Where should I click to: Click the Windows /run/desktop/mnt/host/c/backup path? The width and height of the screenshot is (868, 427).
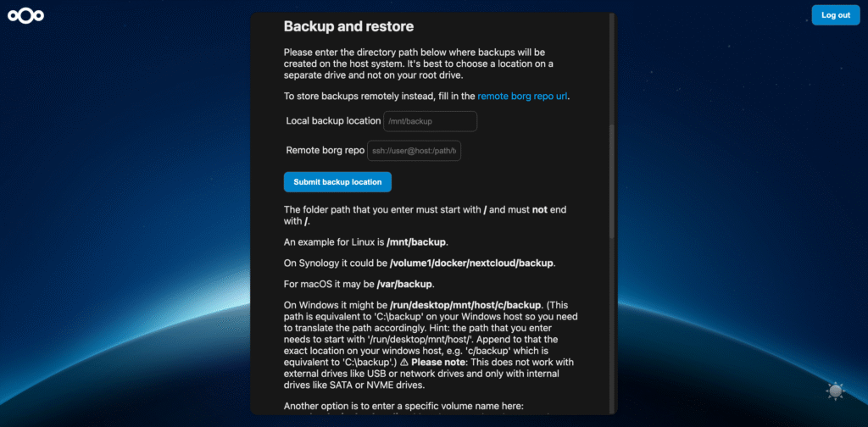pos(465,305)
